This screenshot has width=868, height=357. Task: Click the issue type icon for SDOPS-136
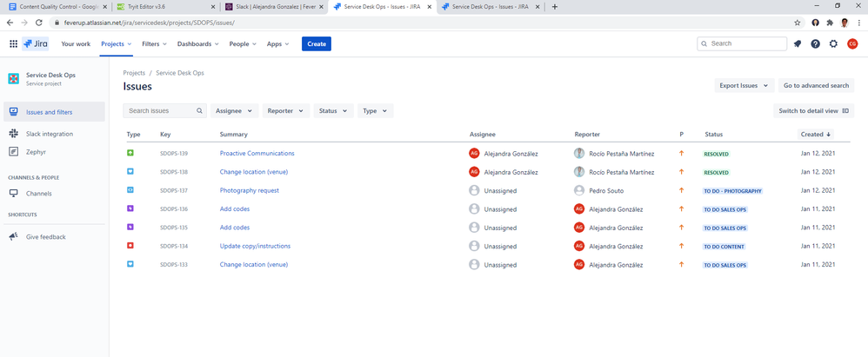[x=130, y=208]
